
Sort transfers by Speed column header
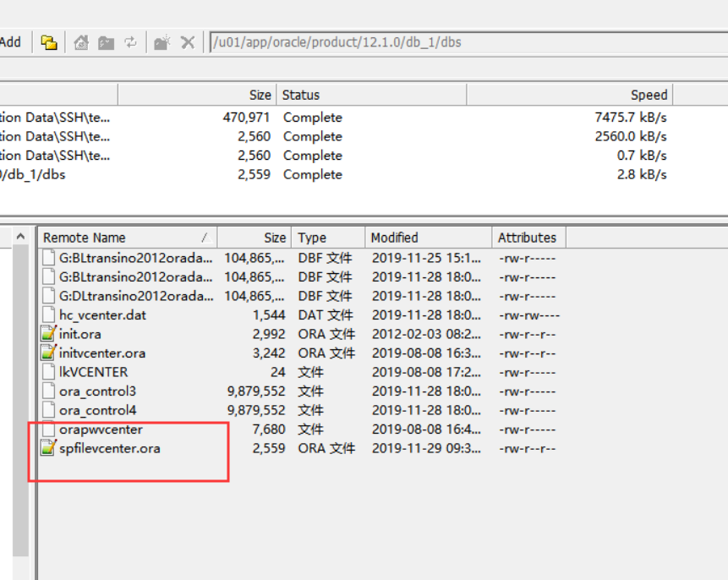570,95
